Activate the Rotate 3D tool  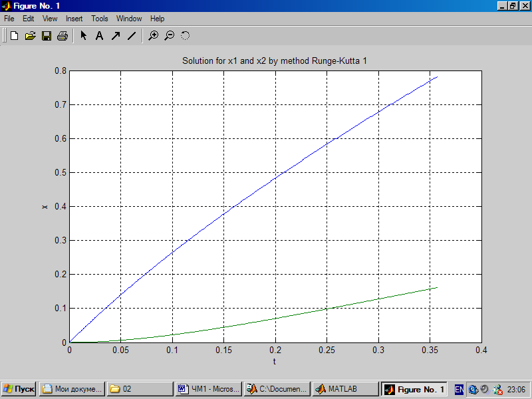(185, 36)
